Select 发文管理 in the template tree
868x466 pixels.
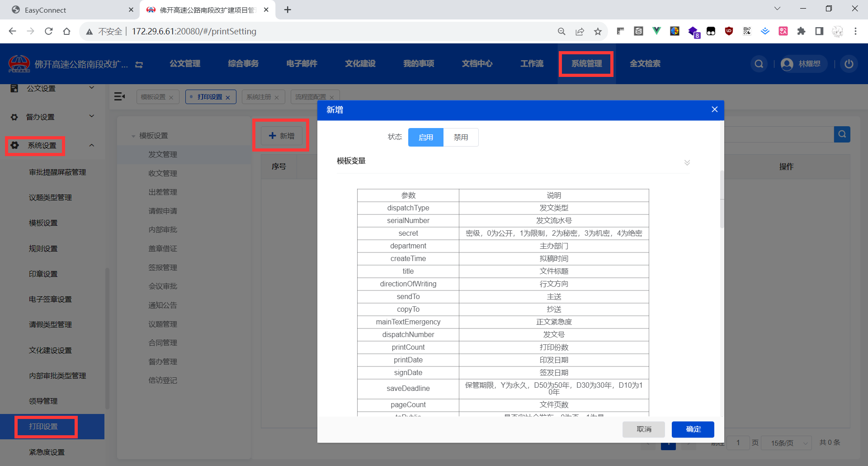click(163, 154)
